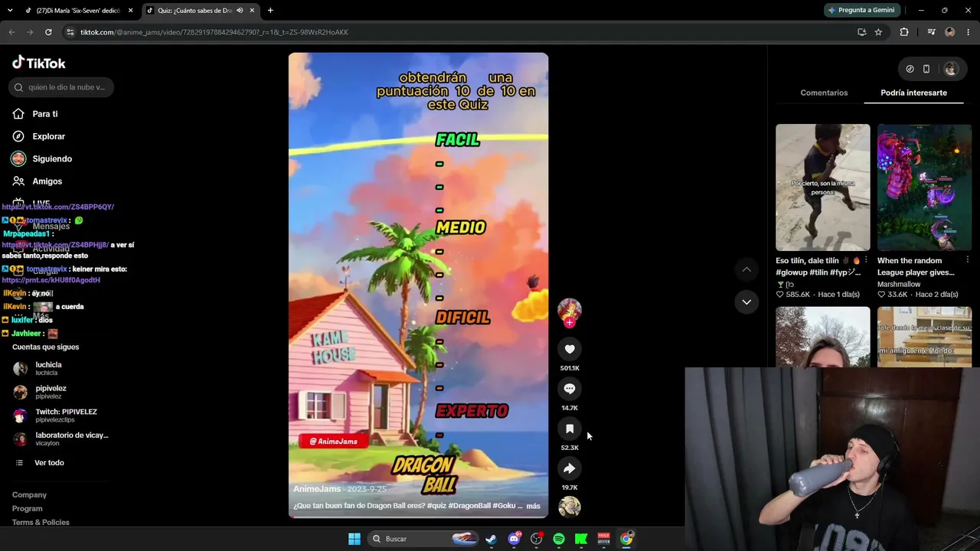980x551 pixels.
Task: Go to the next video arrow
Action: click(x=746, y=302)
